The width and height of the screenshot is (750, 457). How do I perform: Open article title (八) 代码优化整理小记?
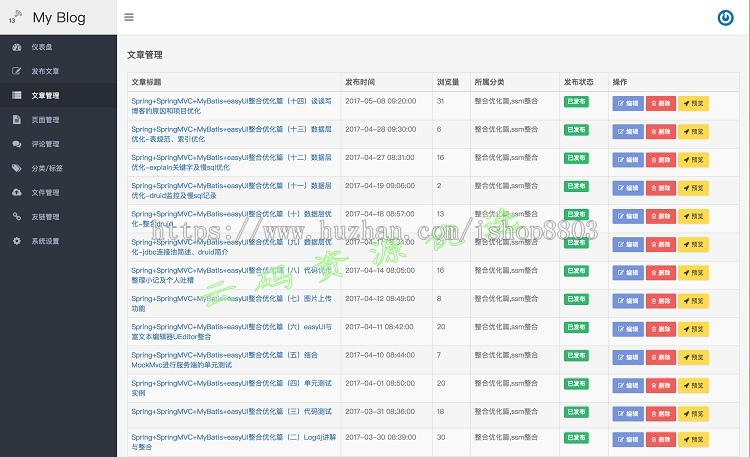tap(232, 275)
